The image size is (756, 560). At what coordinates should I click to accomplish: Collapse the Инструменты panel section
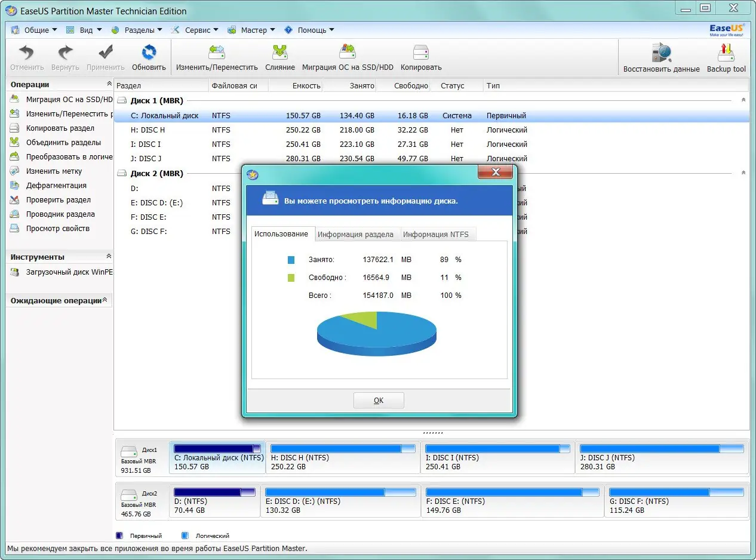click(x=109, y=256)
